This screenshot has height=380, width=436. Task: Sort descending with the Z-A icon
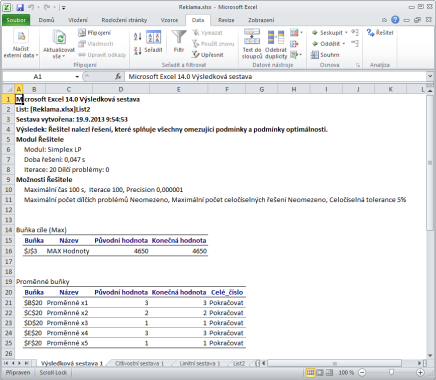tap(137, 50)
